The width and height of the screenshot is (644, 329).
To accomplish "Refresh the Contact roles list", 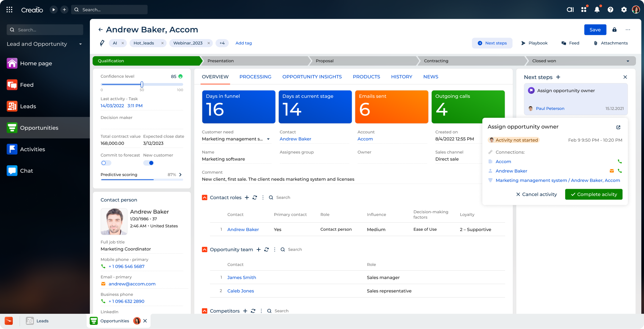I will (255, 197).
